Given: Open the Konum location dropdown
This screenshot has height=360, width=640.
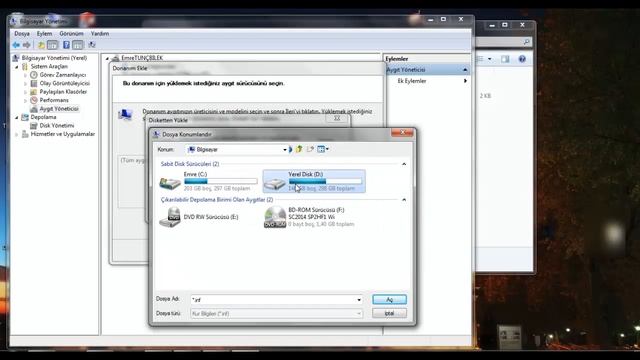Looking at the screenshot, I should coord(285,150).
